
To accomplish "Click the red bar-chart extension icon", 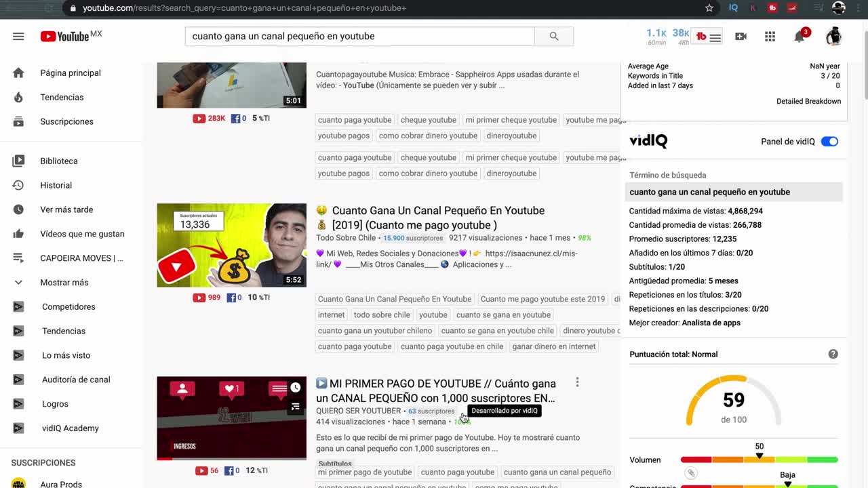I will (791, 8).
